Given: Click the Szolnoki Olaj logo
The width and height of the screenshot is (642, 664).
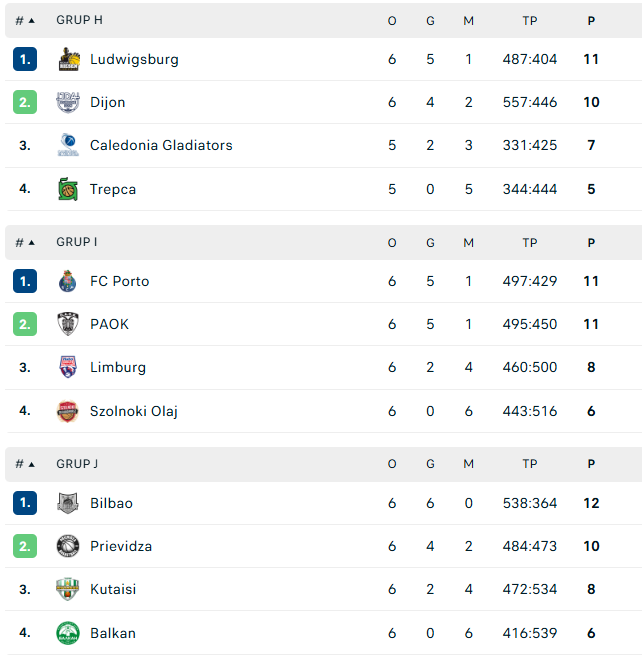Looking at the screenshot, I should pos(68,411).
